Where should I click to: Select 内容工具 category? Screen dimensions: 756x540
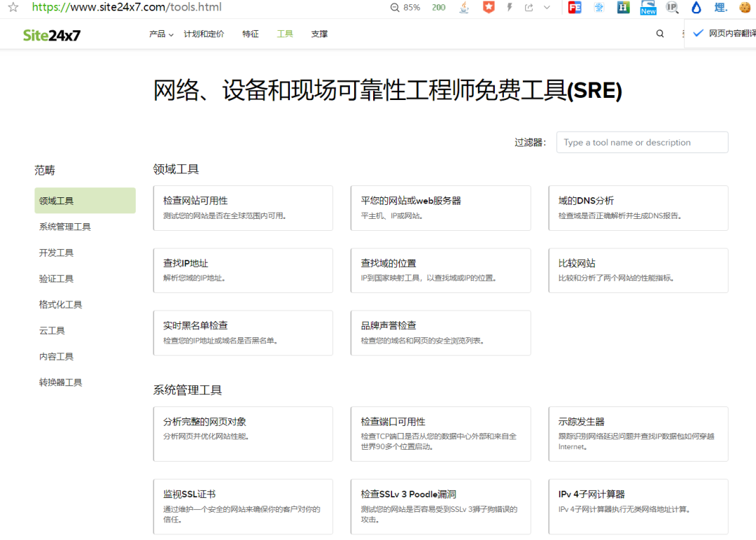[56, 357]
